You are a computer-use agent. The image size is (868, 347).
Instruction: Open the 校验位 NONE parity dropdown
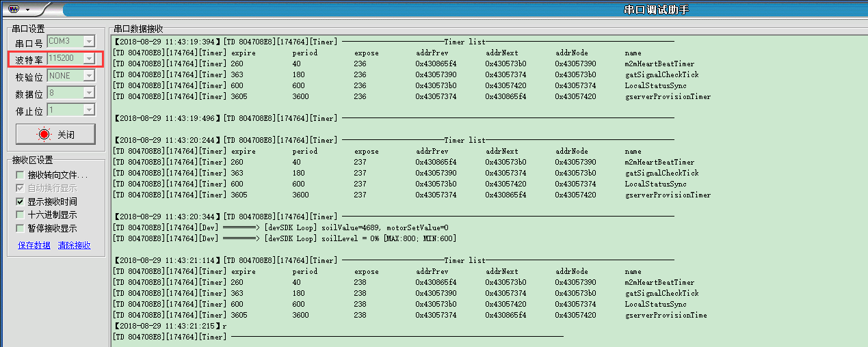tap(88, 76)
